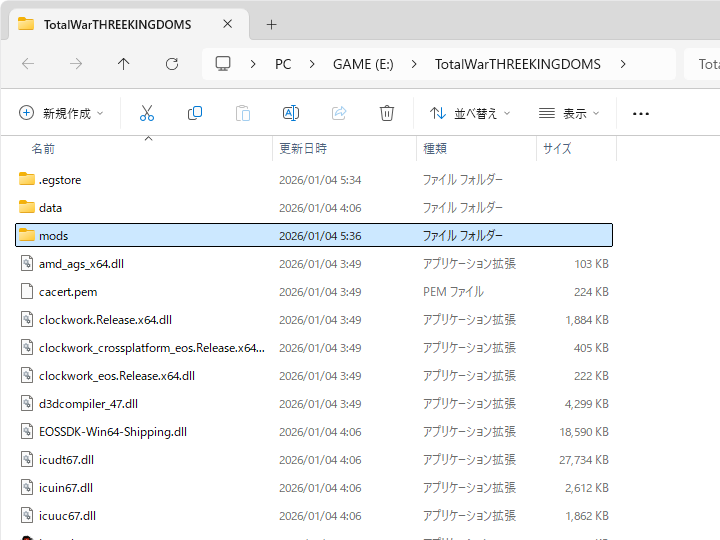720x540 pixels.
Task: Click the 27,734 KB size value
Action: click(584, 460)
